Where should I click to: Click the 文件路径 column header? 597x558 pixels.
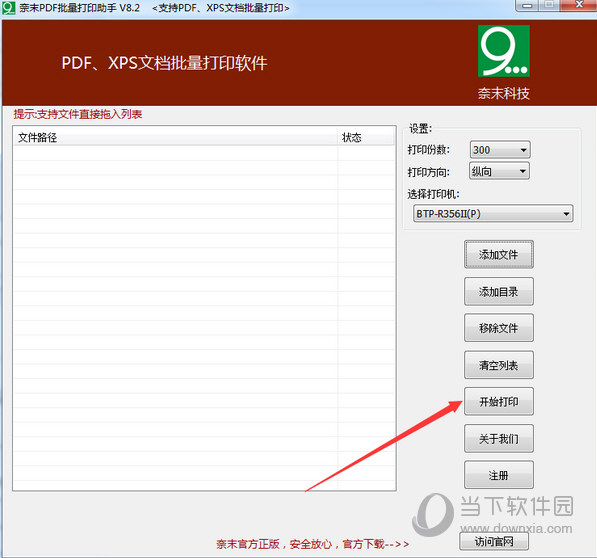(x=175, y=137)
